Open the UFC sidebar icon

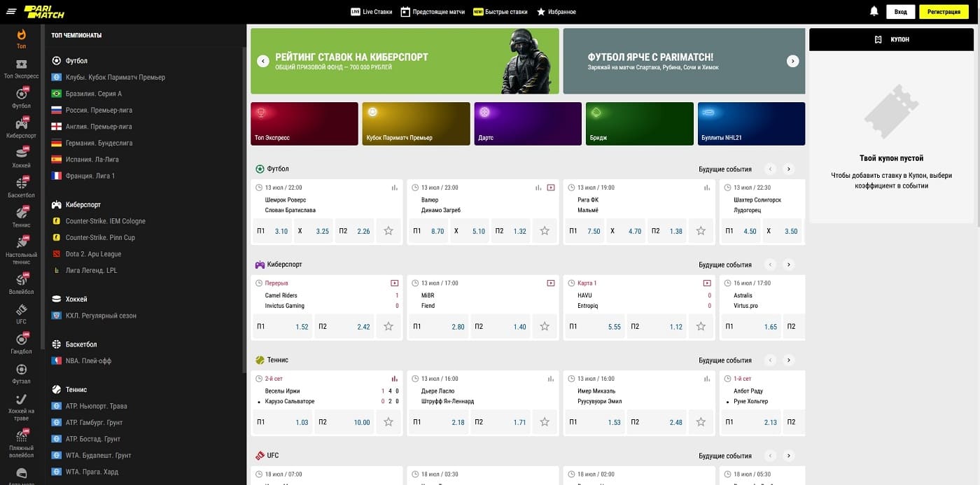click(21, 314)
